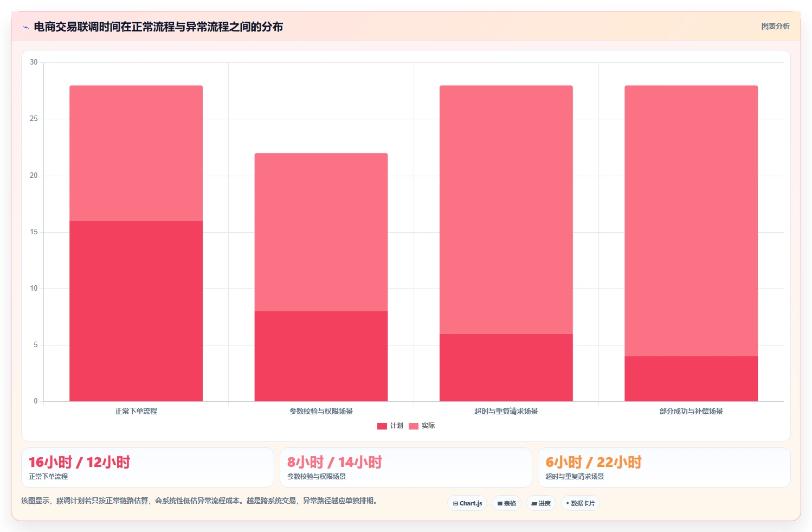Click the summary text starting 该图显示
Image resolution: width=812 pixels, height=532 pixels.
point(199,501)
